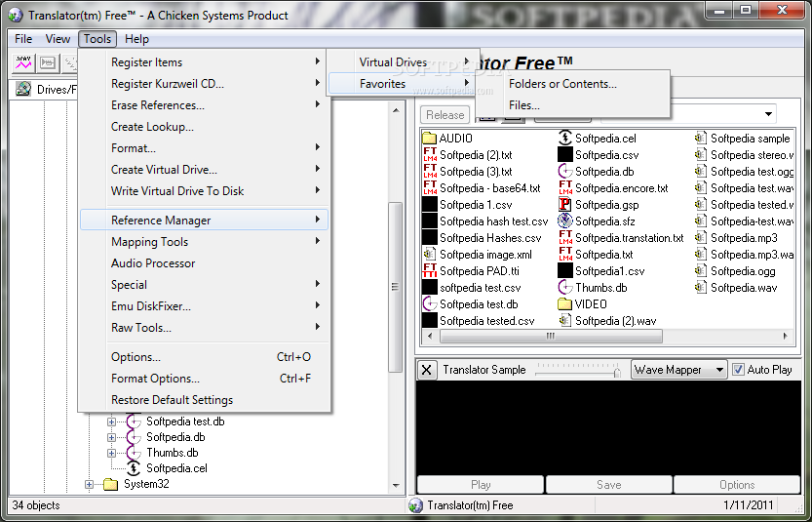Click the Save button under the sample preview
Image resolution: width=812 pixels, height=522 pixels.
click(x=609, y=485)
